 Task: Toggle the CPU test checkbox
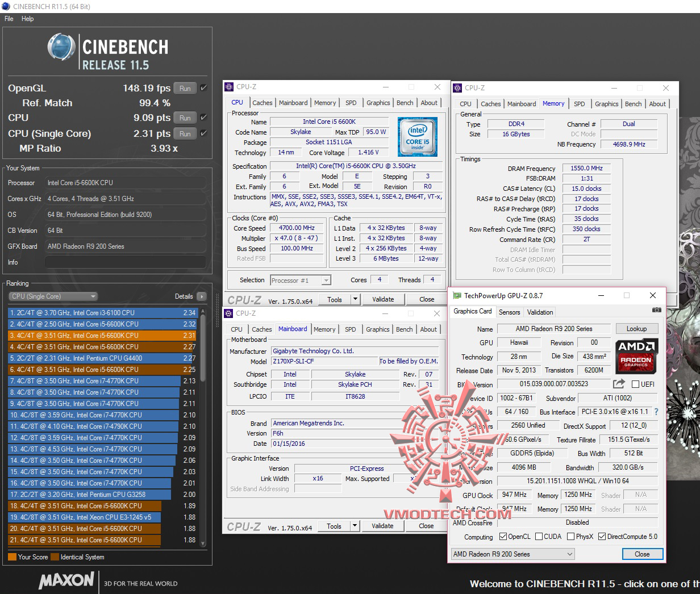coord(203,118)
